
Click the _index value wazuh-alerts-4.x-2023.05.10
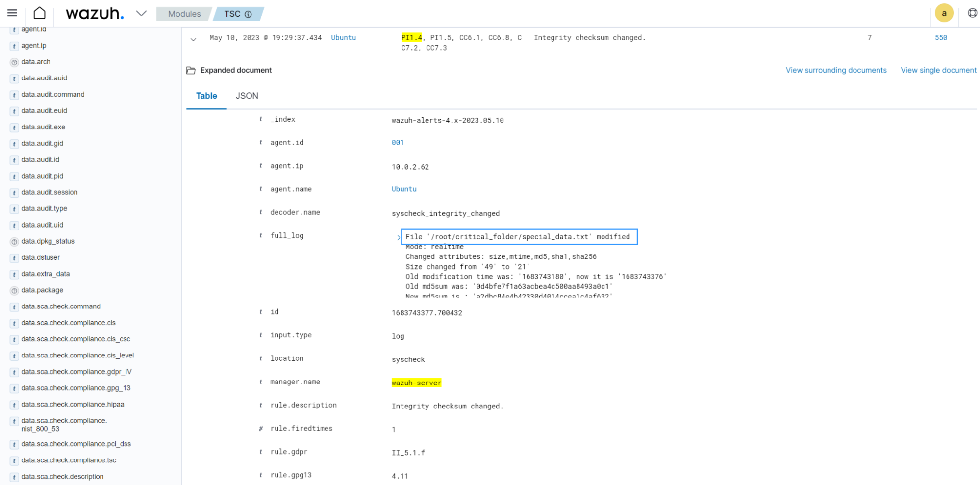pyautogui.click(x=447, y=120)
